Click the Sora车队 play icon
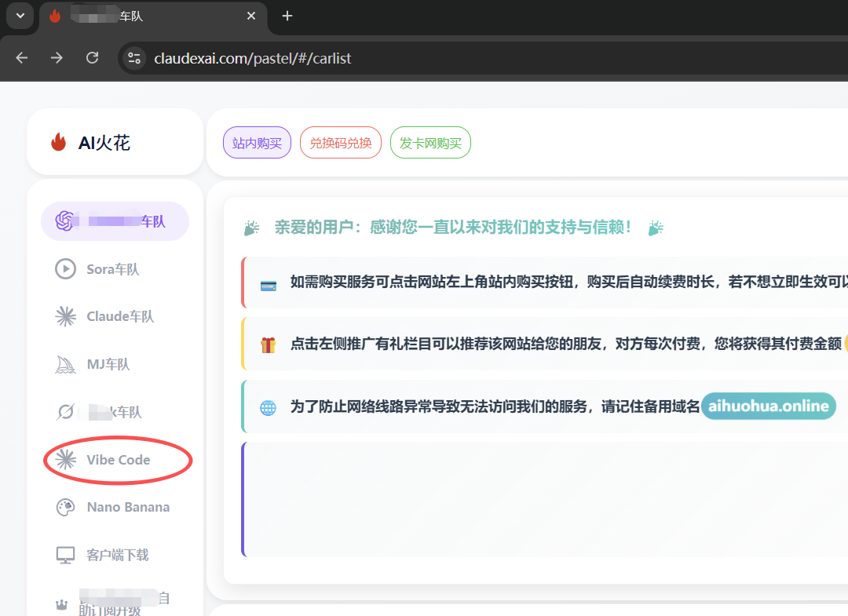 (65, 269)
